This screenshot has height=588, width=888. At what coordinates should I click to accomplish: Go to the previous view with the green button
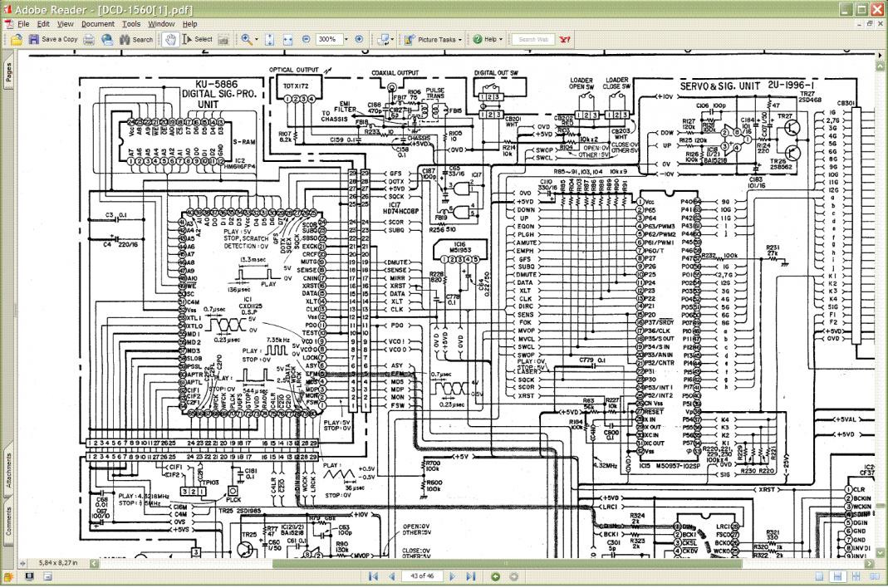click(x=496, y=576)
